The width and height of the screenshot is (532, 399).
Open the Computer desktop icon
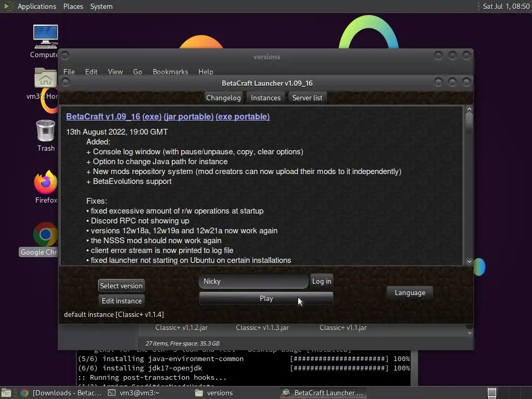click(45, 42)
